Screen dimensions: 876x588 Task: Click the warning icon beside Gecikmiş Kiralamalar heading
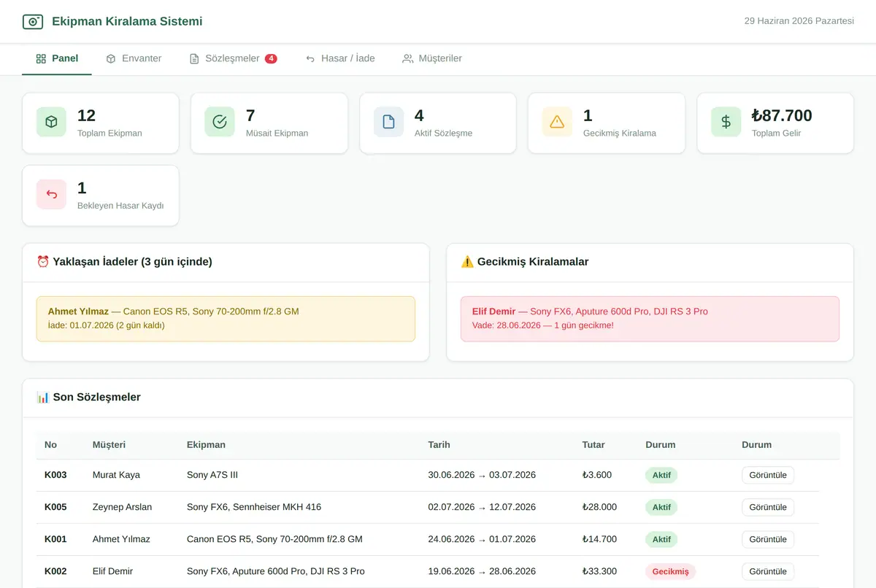467,262
